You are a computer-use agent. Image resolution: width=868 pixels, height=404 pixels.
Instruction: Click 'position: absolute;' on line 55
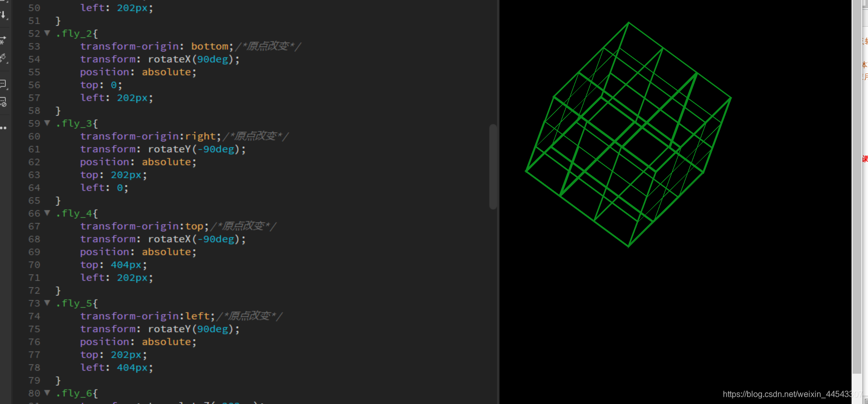[138, 72]
